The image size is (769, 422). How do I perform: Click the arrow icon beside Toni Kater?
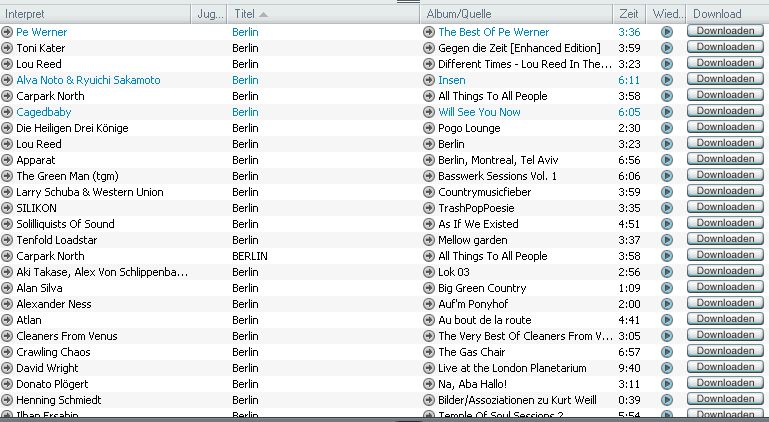coord(7,48)
